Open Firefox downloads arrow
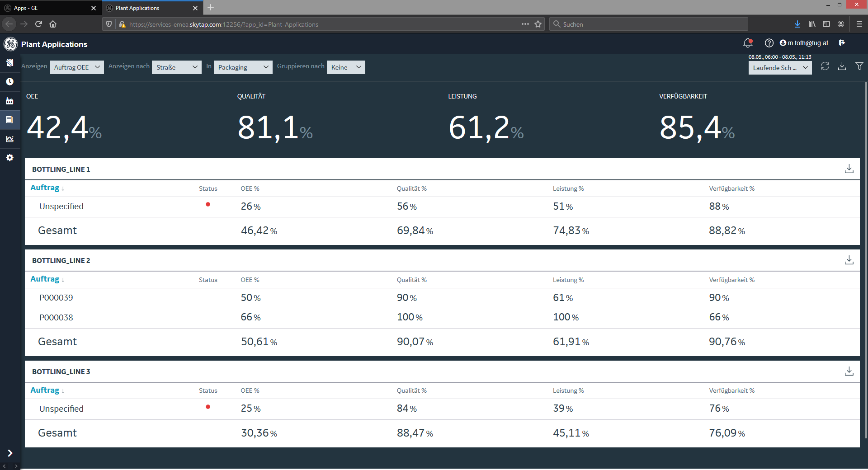Viewport: 868px width, 470px height. (x=797, y=24)
